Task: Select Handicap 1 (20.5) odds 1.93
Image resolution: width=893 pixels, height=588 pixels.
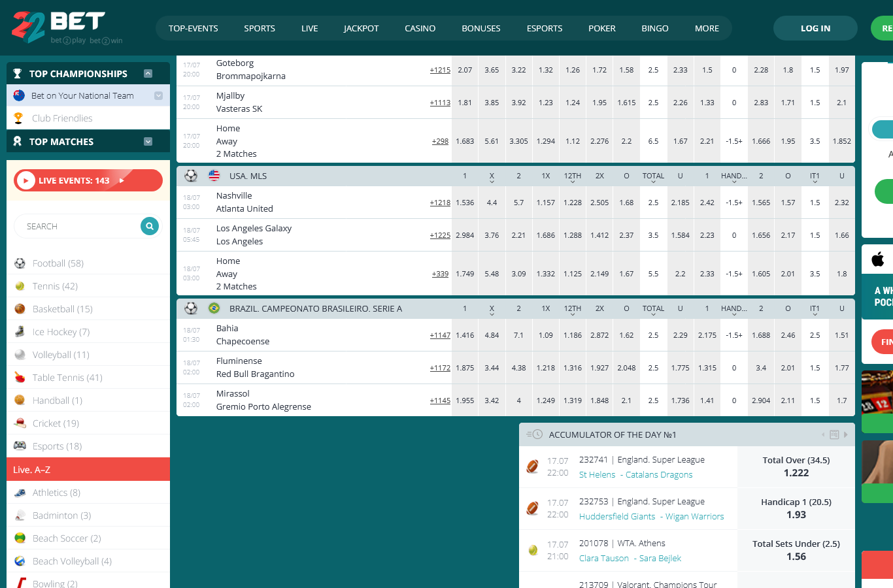Action: [796, 508]
